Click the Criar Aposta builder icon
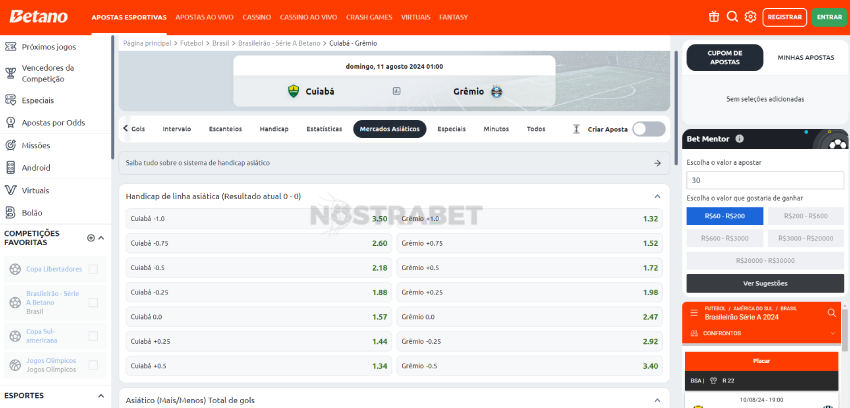 [x=576, y=129]
